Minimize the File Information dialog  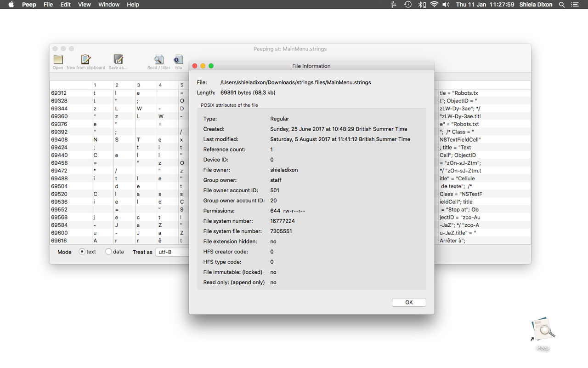(203, 66)
